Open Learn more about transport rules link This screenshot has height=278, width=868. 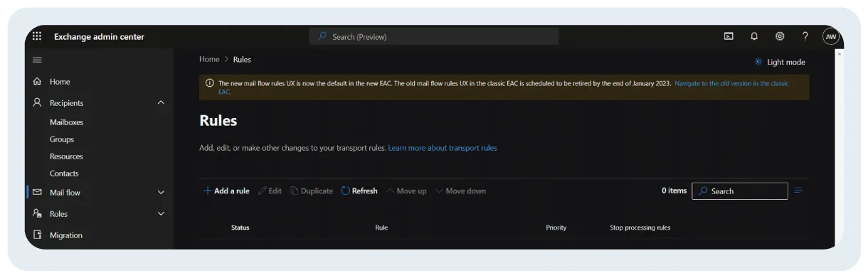tap(443, 148)
